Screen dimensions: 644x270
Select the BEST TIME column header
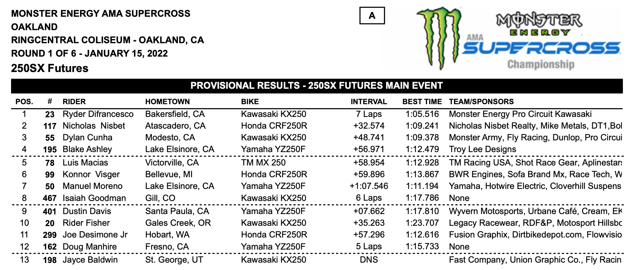pyautogui.click(x=422, y=102)
